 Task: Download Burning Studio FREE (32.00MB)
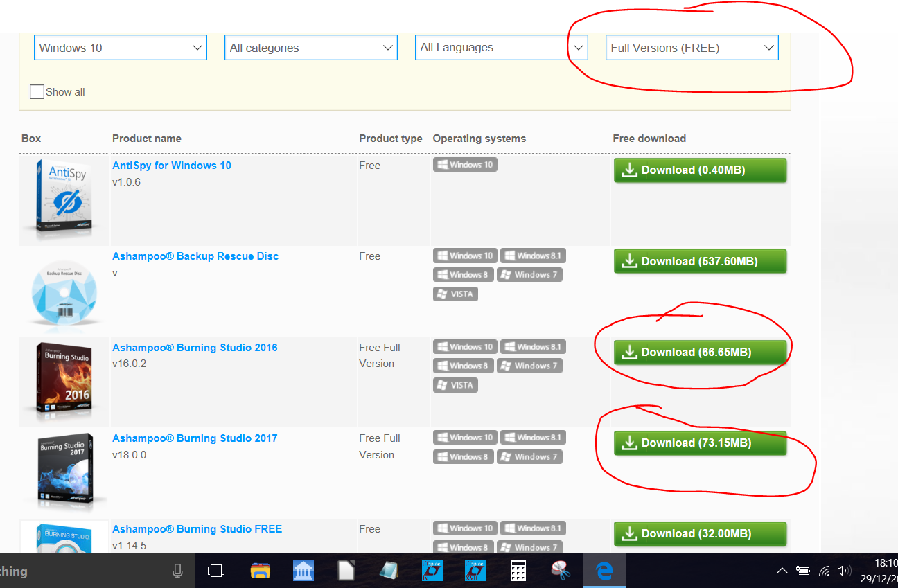click(701, 533)
